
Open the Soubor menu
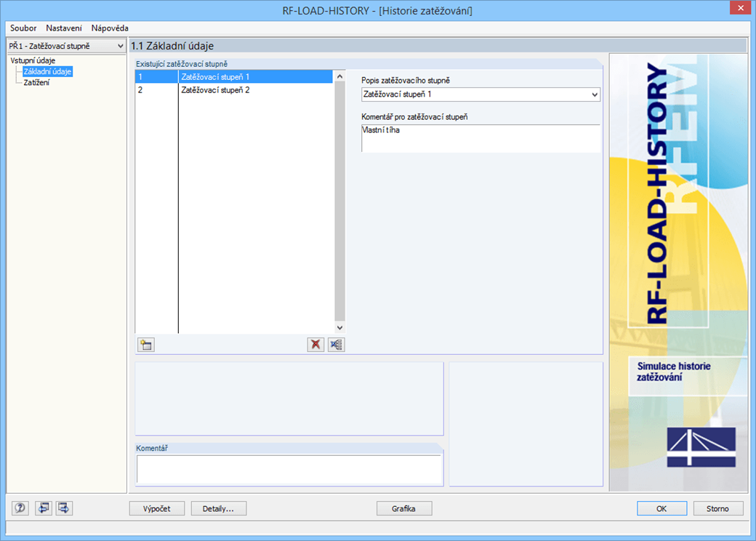pos(23,28)
